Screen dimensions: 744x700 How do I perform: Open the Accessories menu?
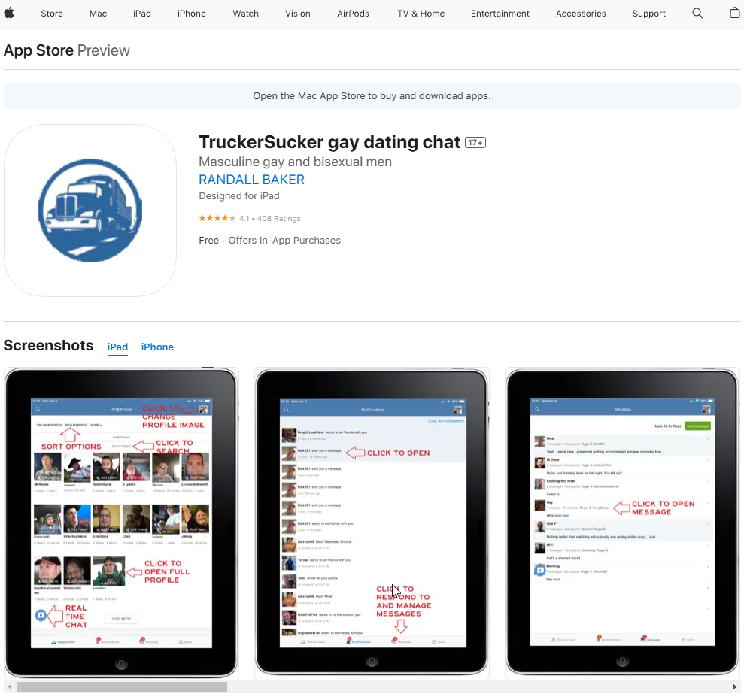[x=581, y=14]
